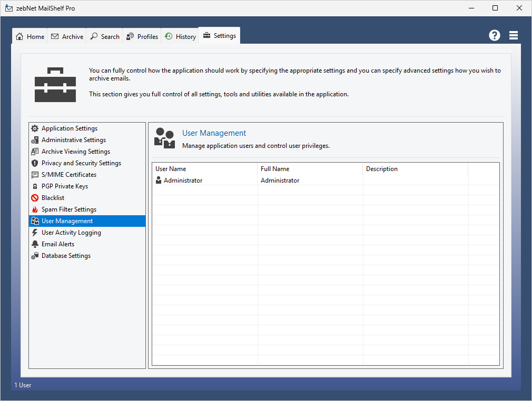The image size is (532, 401).
Task: Click the Spam Filter flame icon
Action: [x=35, y=209]
